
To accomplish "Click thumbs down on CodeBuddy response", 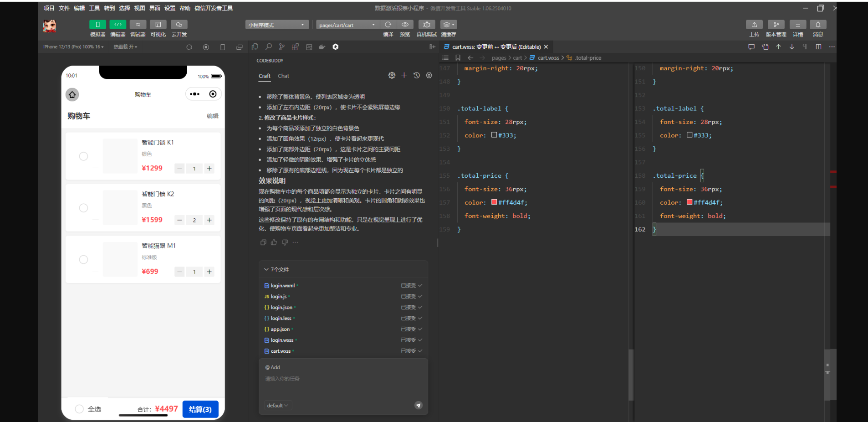I will click(x=285, y=242).
